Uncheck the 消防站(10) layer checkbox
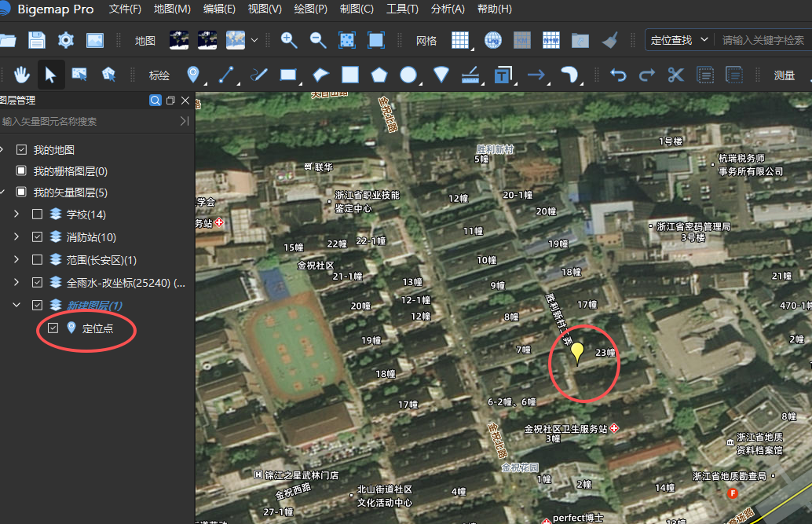This screenshot has width=812, height=524. [x=37, y=237]
